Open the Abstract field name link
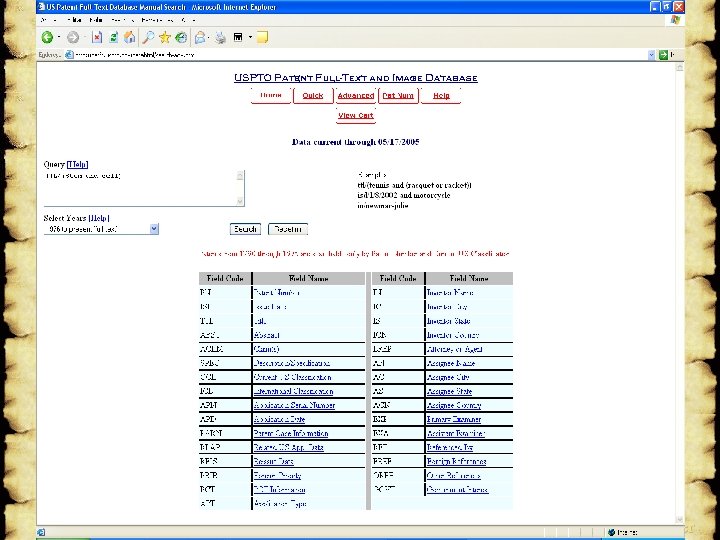 tap(266, 335)
